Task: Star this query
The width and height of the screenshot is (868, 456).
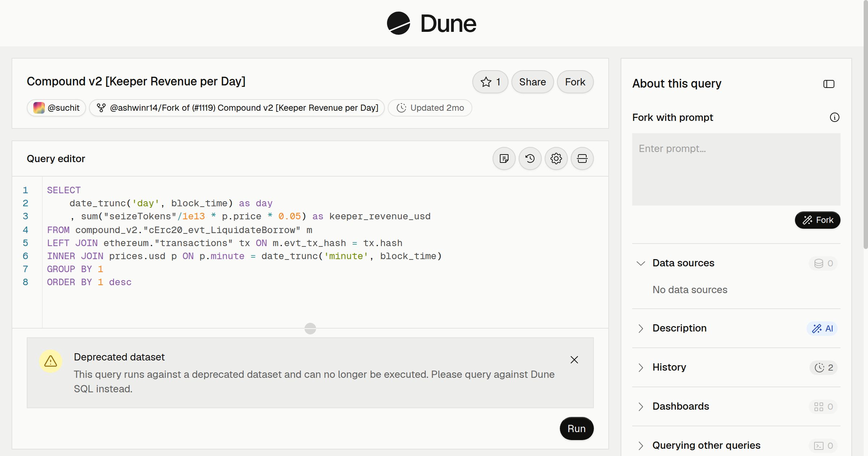Action: click(x=490, y=82)
